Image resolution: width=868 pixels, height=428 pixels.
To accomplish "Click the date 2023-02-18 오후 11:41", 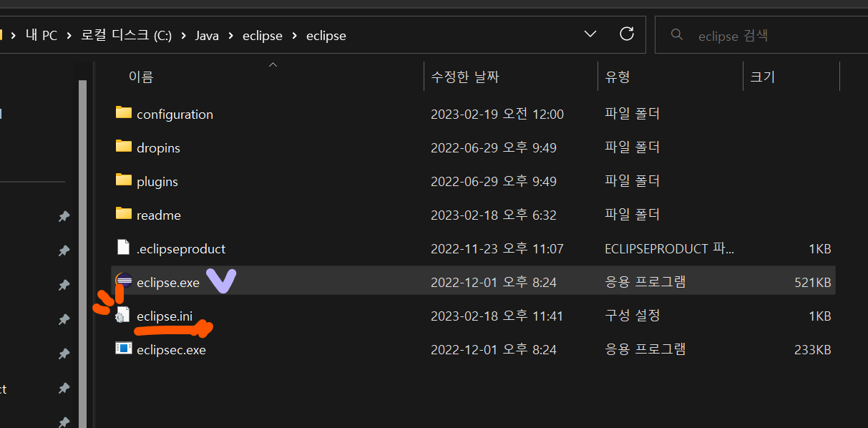I will tap(497, 316).
